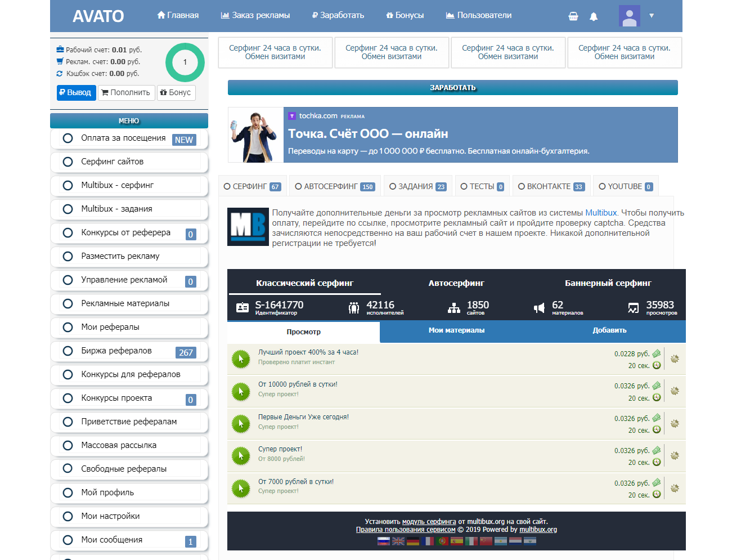The width and height of the screenshot is (732, 560).
Task: Switch to the ВКОНТАКТЕ tab
Action: point(551,186)
